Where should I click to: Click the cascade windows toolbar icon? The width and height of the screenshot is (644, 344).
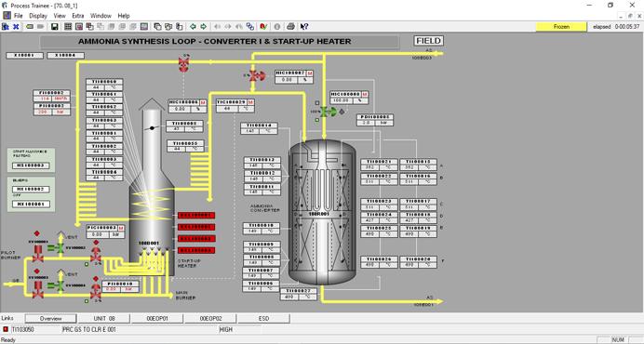pyautogui.click(x=157, y=27)
